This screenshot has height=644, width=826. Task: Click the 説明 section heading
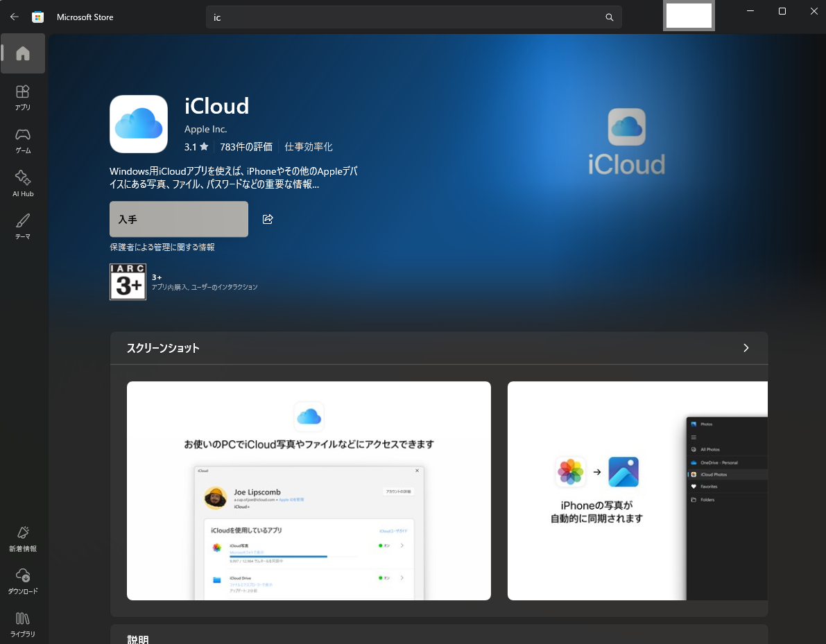(138, 638)
